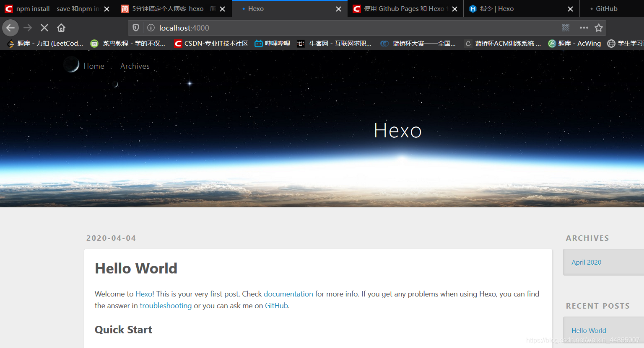This screenshot has height=348, width=644.
Task: Open the QR code icon in address bar
Action: tap(566, 28)
